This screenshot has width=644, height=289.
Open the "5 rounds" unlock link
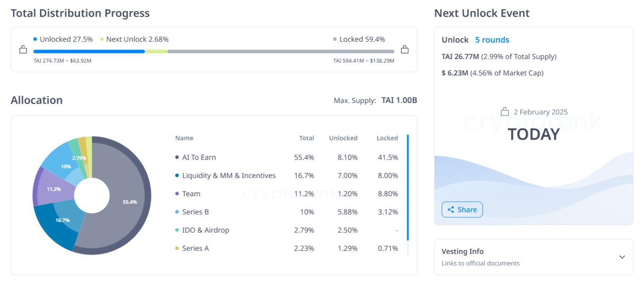point(492,40)
